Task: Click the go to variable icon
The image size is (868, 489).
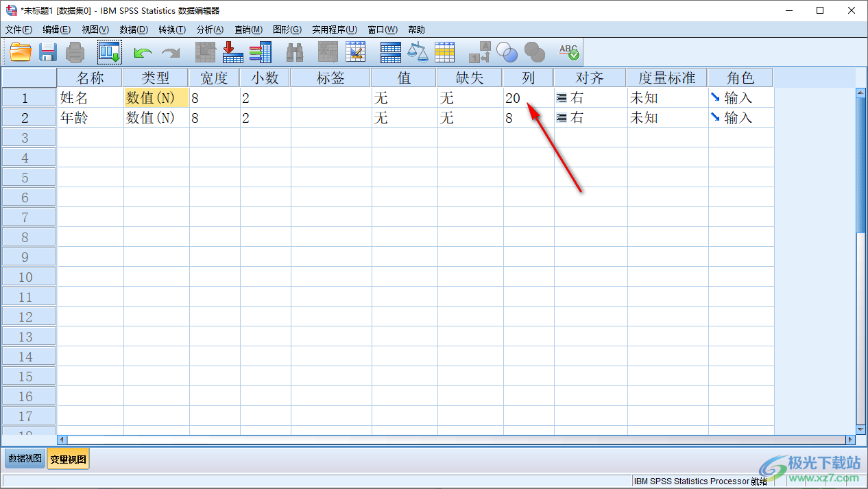Action: tap(233, 52)
